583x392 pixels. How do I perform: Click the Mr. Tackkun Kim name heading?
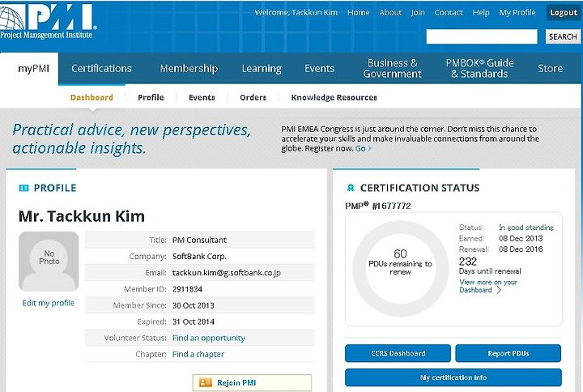tap(82, 216)
